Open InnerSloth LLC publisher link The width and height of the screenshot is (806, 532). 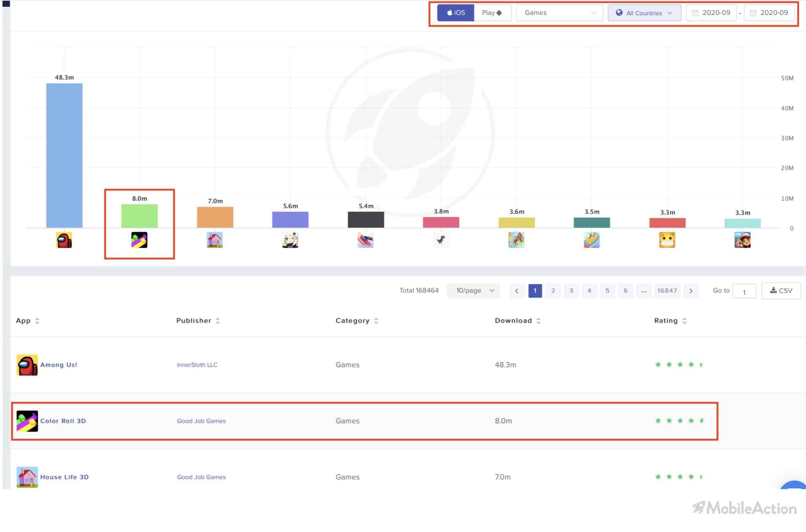point(197,365)
